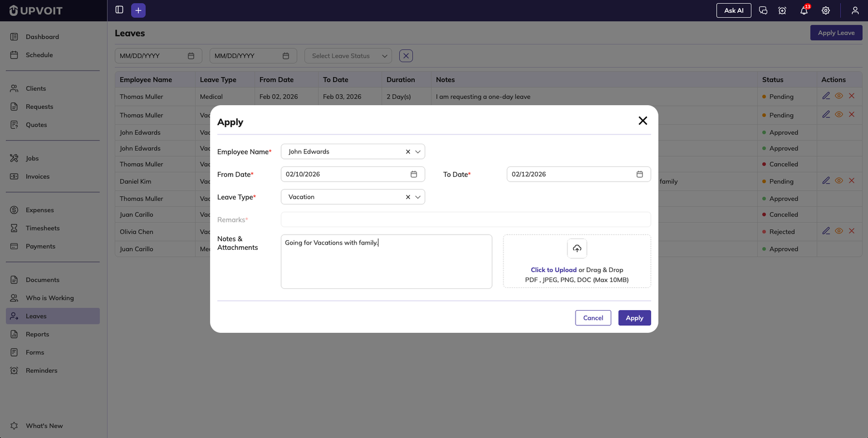
Task: Open Dashboard in the sidebar
Action: click(x=53, y=37)
